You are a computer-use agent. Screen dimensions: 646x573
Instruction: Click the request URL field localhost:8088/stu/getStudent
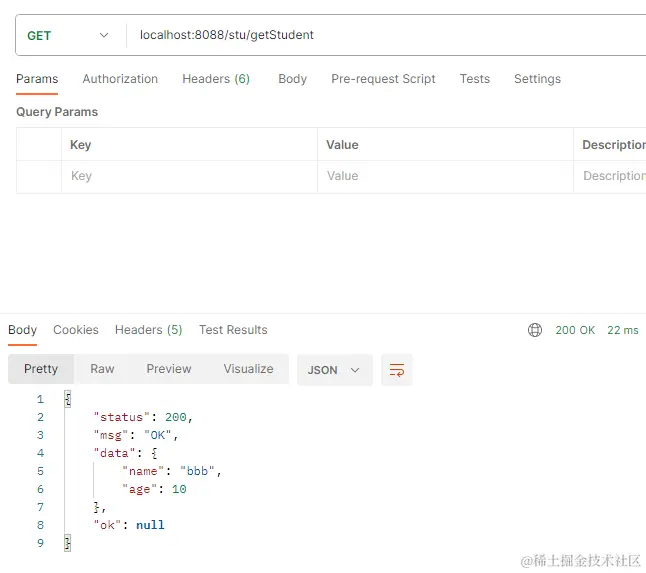click(386, 35)
